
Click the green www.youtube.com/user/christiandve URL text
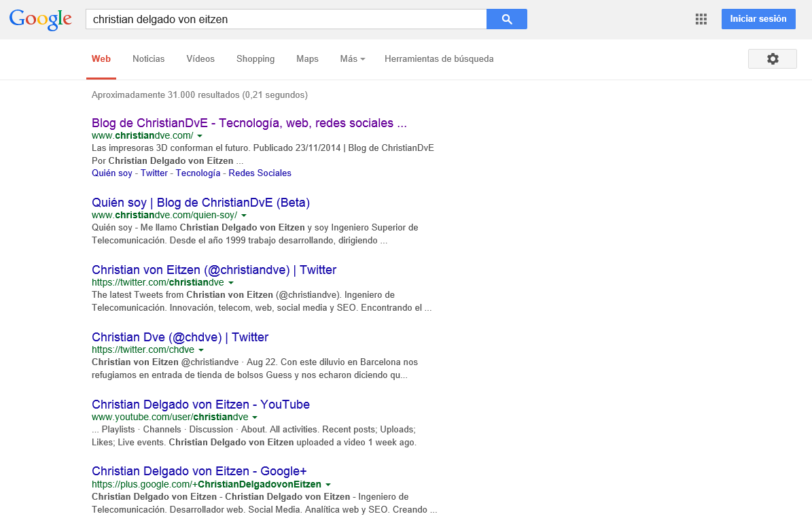point(170,417)
